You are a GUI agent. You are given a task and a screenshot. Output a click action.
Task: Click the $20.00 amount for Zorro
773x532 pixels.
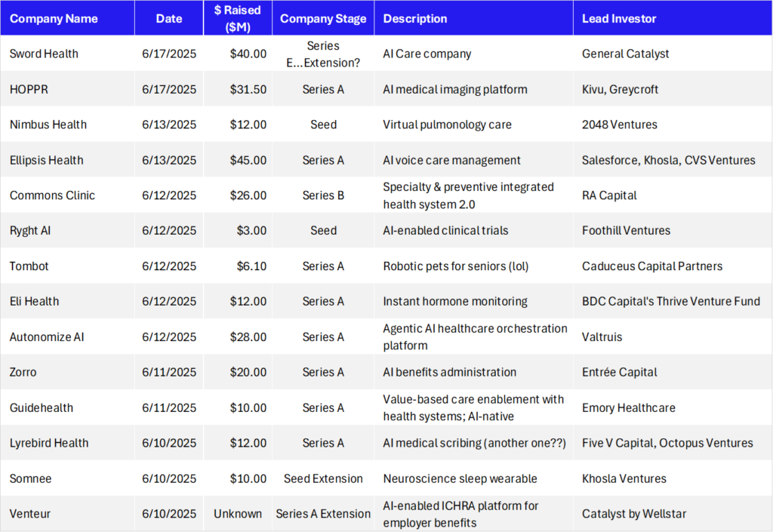point(248,372)
